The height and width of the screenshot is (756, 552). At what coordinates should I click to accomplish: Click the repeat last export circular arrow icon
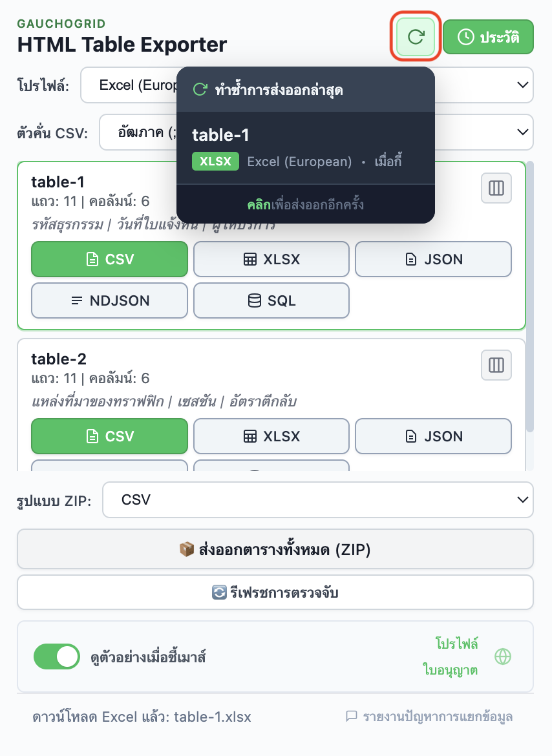416,37
